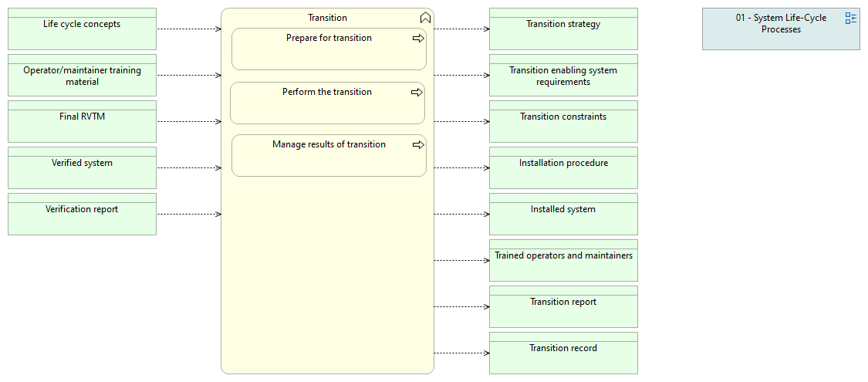Select the Manage results of transition process box
Viewport: 868px width, 382px height.
coord(329,156)
